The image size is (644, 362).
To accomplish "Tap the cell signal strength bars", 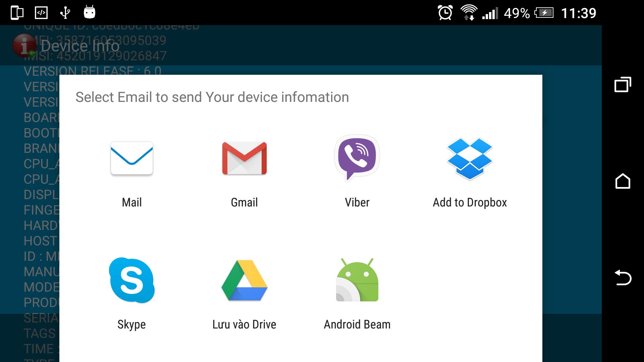I will point(490,13).
